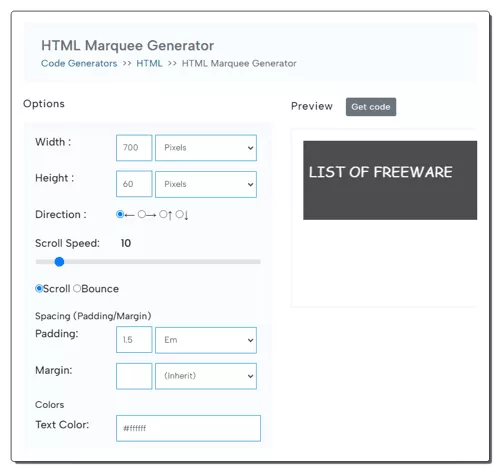Open the Padding unit Em dropdown

pos(206,340)
